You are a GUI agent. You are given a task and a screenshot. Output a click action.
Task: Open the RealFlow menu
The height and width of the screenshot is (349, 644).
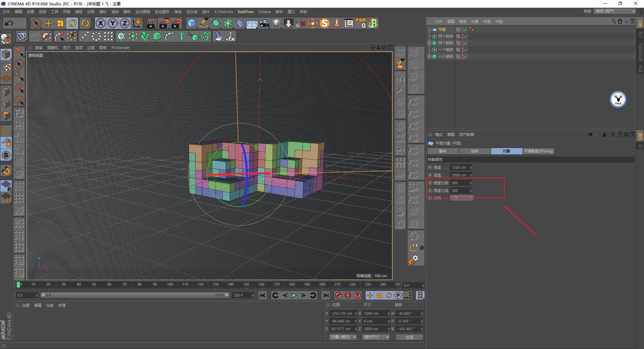(245, 12)
